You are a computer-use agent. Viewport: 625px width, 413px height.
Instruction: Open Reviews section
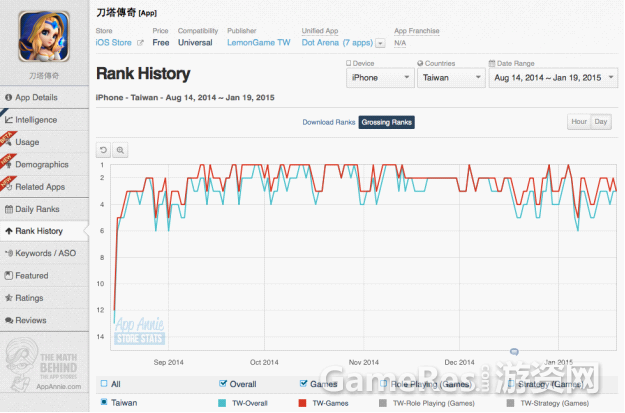pos(44,320)
